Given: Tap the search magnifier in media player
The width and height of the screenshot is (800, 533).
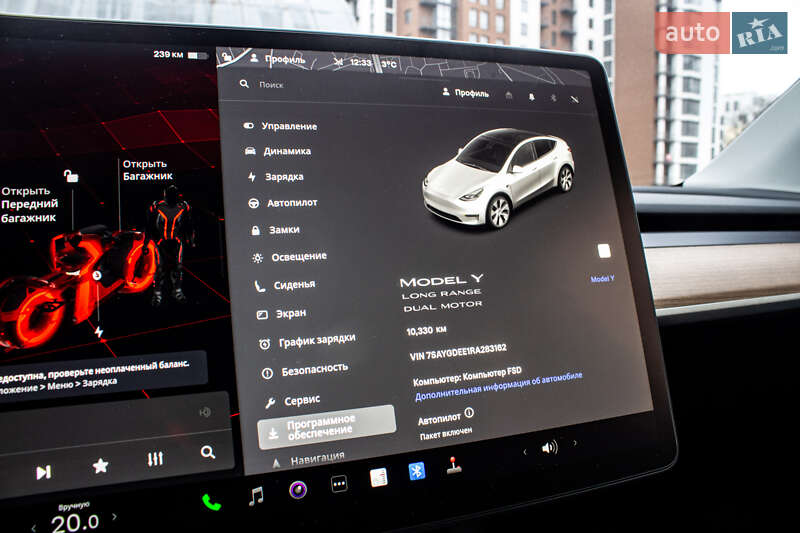Looking at the screenshot, I should point(207,452).
